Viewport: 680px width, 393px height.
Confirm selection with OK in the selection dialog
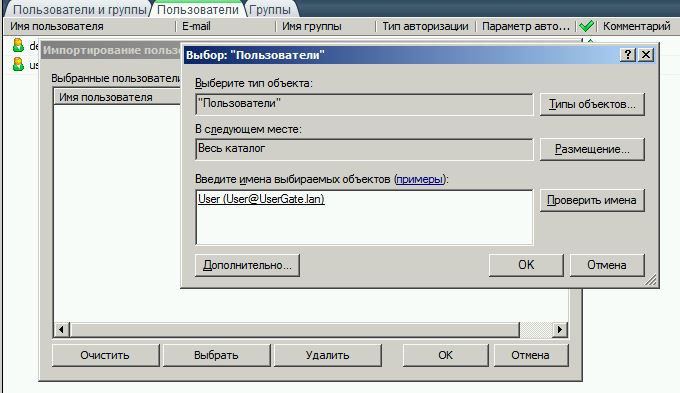point(526,265)
